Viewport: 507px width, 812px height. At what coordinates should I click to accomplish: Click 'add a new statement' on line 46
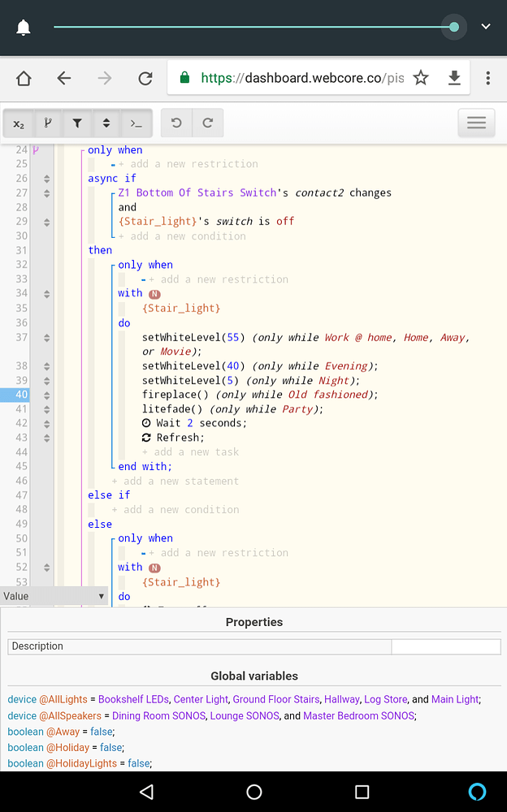tap(175, 481)
